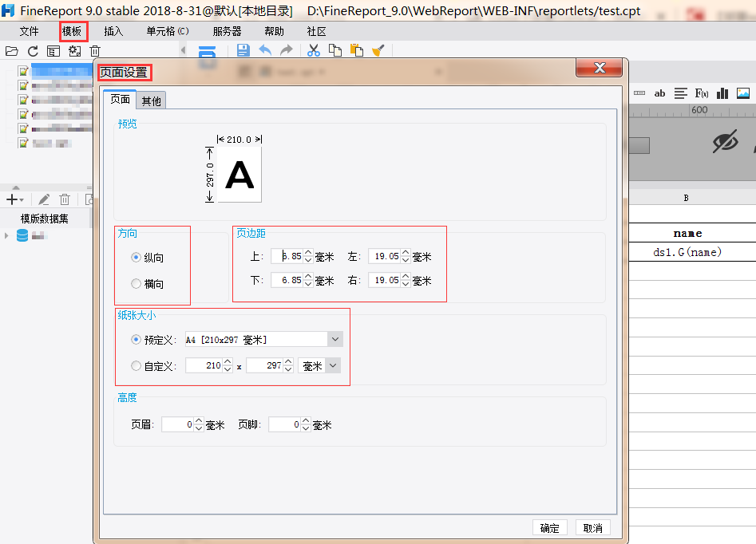
Task: Click the custom width 210 field
Action: click(x=204, y=365)
